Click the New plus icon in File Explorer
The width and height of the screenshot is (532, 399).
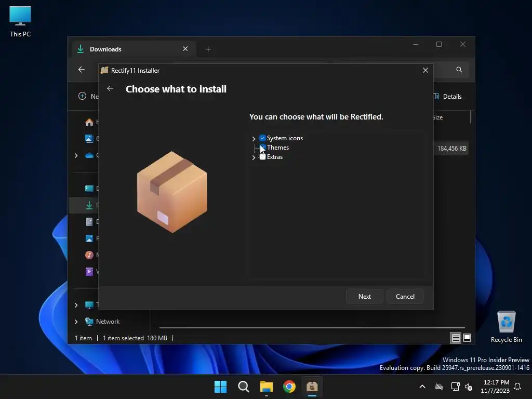[83, 96]
